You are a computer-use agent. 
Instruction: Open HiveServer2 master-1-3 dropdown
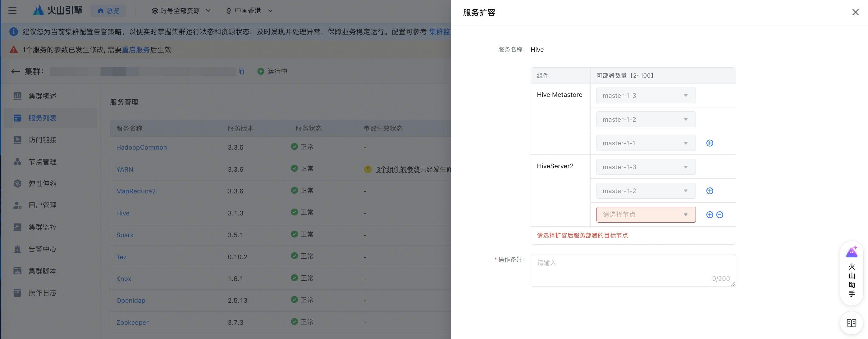(x=646, y=167)
